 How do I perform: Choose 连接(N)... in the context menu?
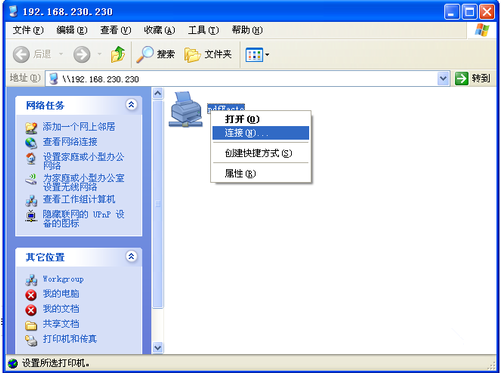coord(261,133)
